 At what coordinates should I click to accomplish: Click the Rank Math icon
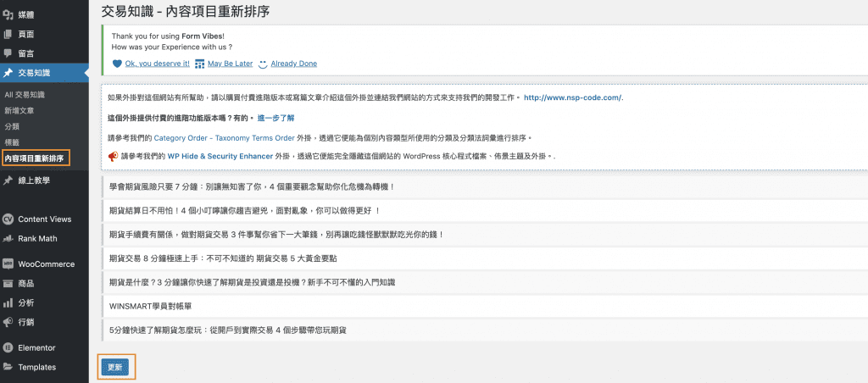click(x=8, y=238)
